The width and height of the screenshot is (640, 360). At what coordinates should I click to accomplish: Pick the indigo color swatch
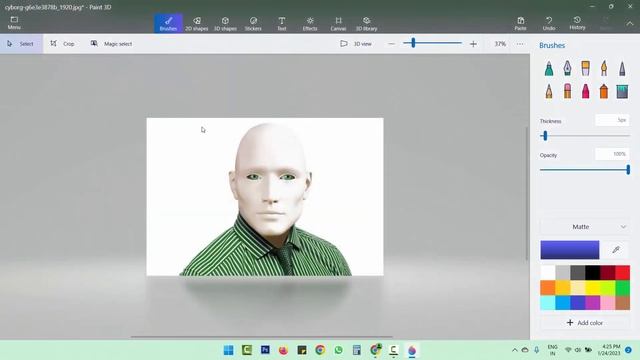[x=578, y=303]
